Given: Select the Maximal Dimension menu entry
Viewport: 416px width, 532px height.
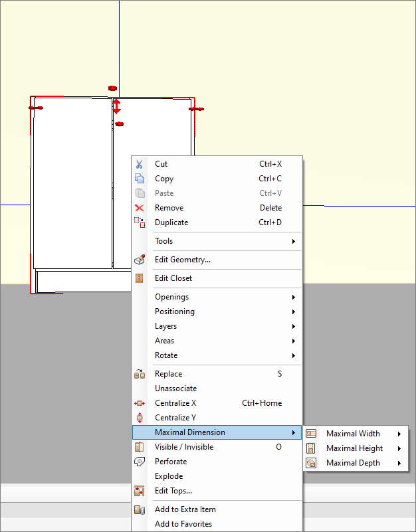Looking at the screenshot, I should [217, 432].
